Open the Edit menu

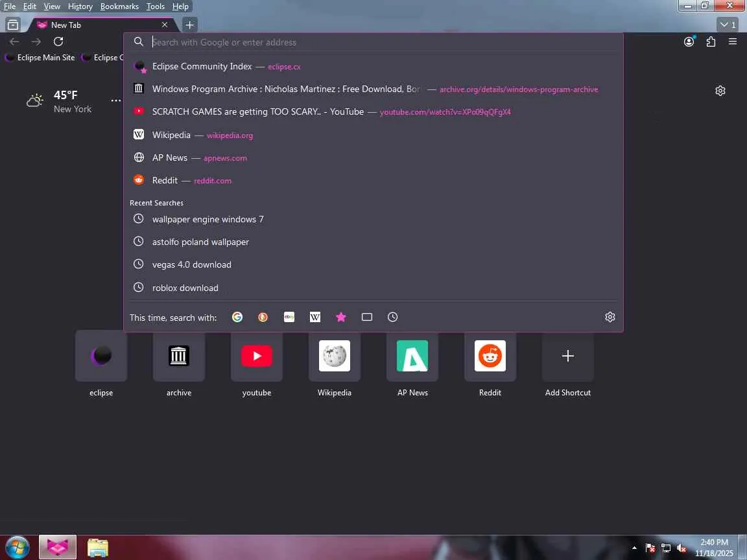pos(30,6)
